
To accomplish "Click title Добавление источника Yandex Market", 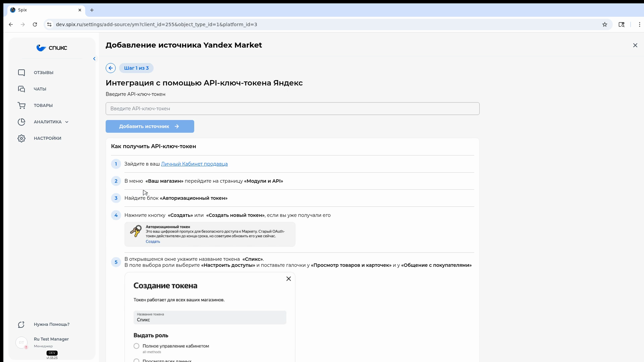I will [184, 45].
